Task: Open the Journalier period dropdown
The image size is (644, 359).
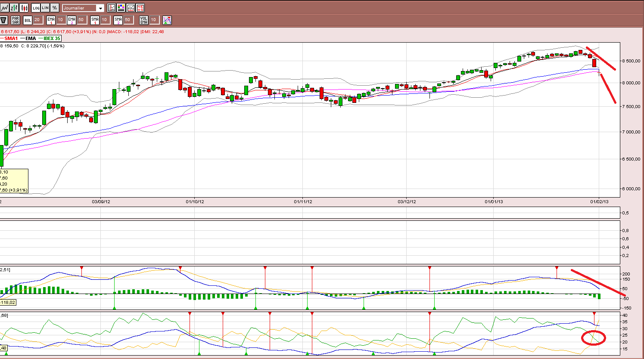Action: [83, 8]
